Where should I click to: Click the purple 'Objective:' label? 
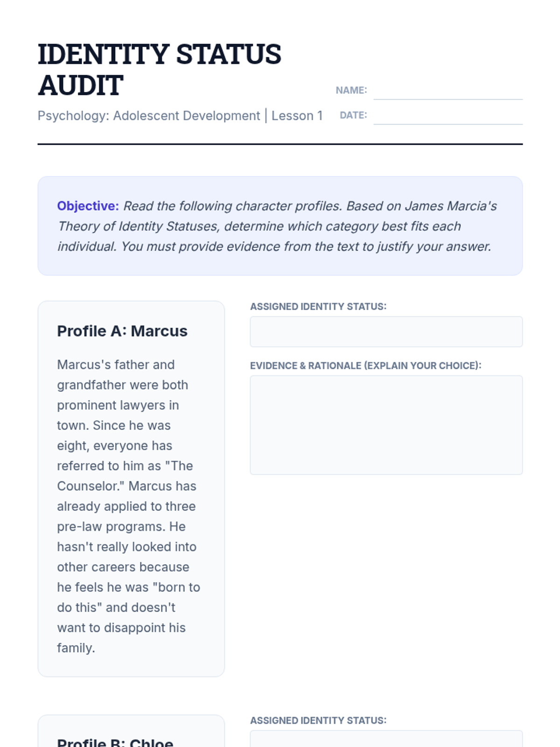[88, 206]
